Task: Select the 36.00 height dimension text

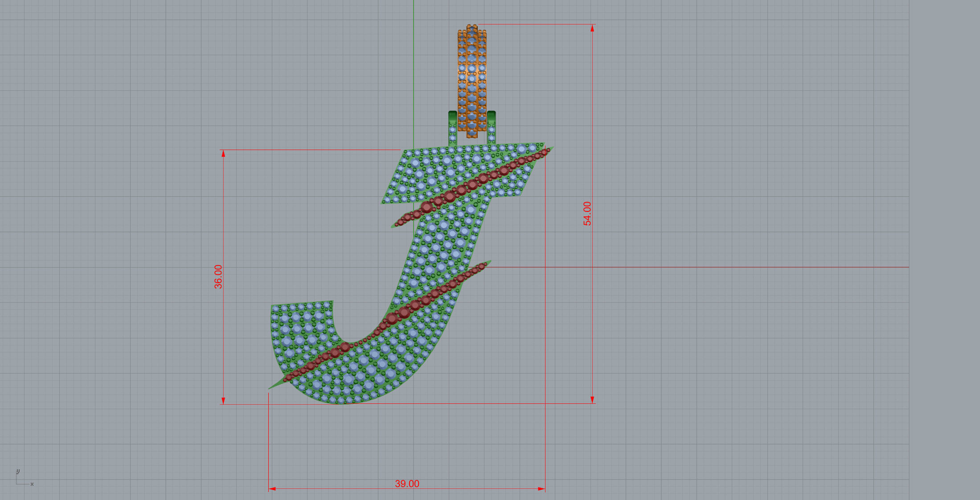Action: (218, 276)
